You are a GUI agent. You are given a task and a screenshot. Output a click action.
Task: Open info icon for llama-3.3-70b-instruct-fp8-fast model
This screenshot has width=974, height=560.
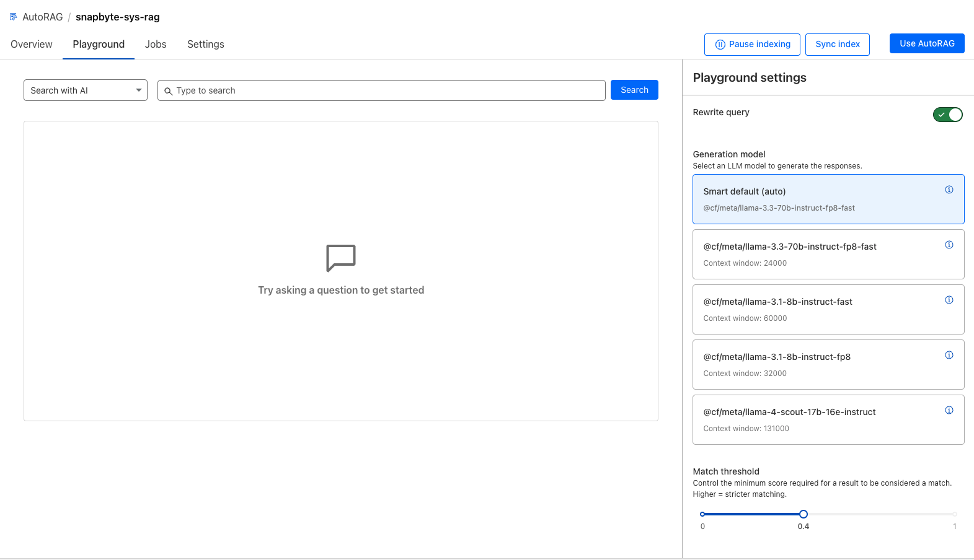click(x=949, y=245)
